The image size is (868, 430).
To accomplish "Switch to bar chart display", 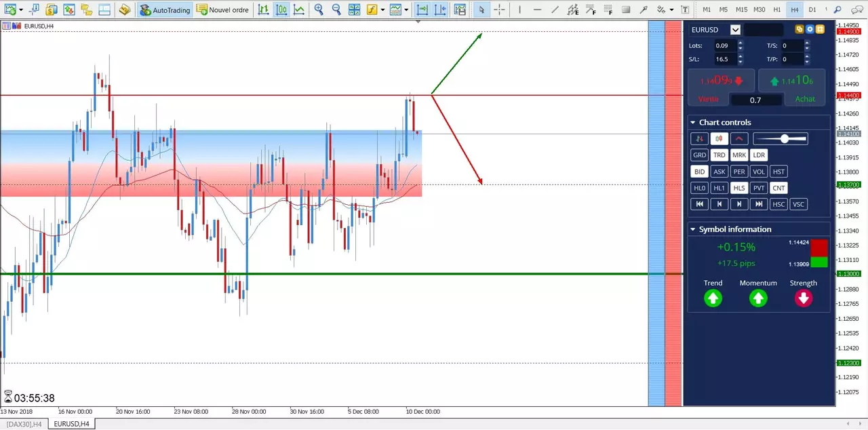I will click(x=263, y=9).
